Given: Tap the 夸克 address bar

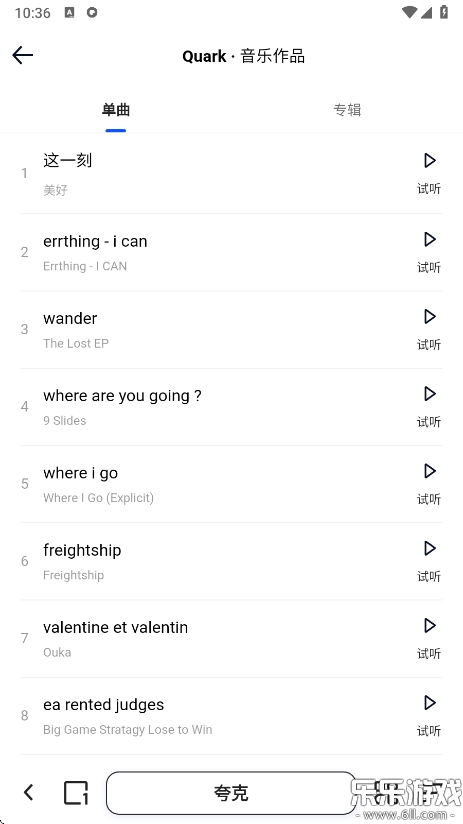Looking at the screenshot, I should tap(231, 792).
